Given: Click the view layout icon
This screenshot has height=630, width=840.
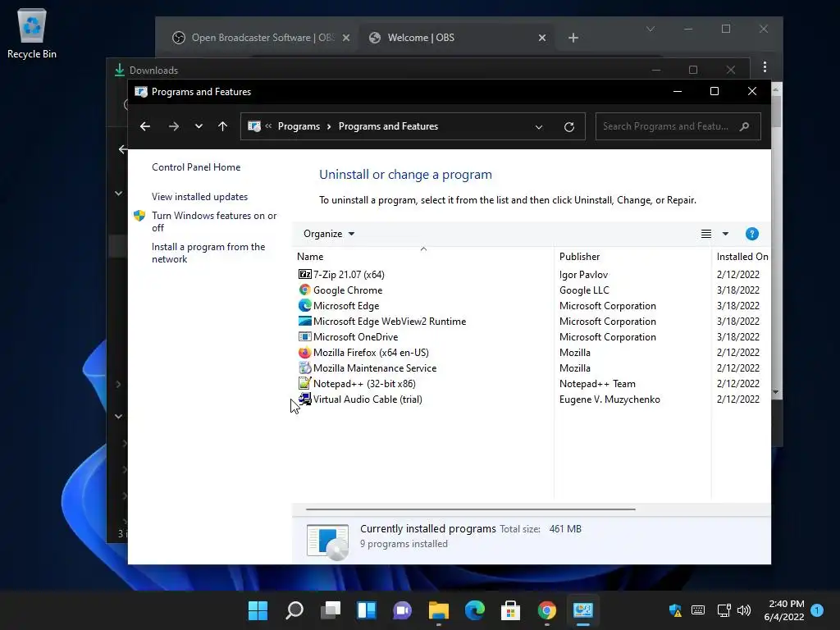Looking at the screenshot, I should (x=706, y=234).
